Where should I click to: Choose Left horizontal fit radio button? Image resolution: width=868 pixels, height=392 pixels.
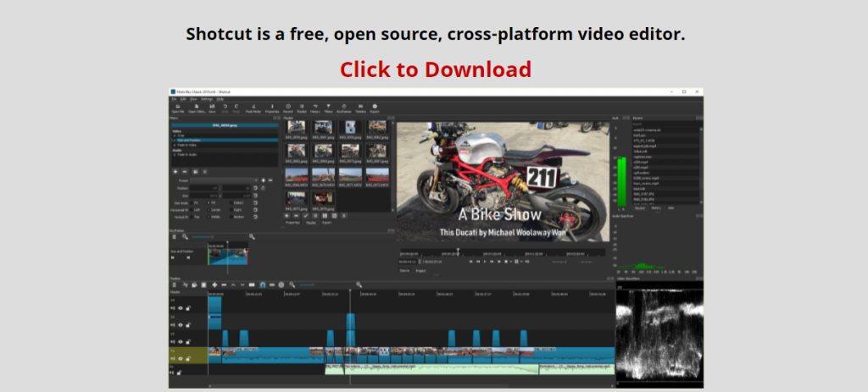(192, 210)
